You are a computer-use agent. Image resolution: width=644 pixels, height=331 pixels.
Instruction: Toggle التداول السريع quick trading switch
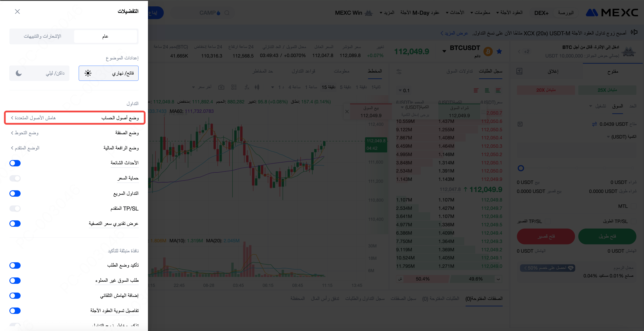[15, 194]
